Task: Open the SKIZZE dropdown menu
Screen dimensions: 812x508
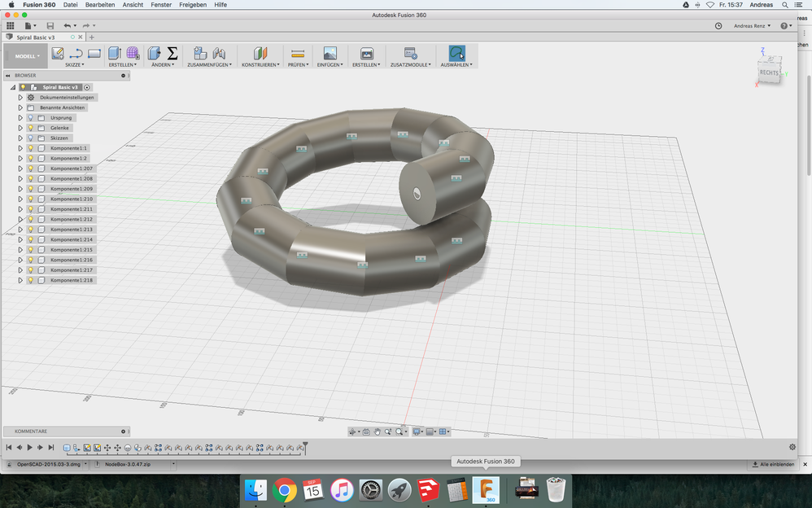Action: coord(75,65)
